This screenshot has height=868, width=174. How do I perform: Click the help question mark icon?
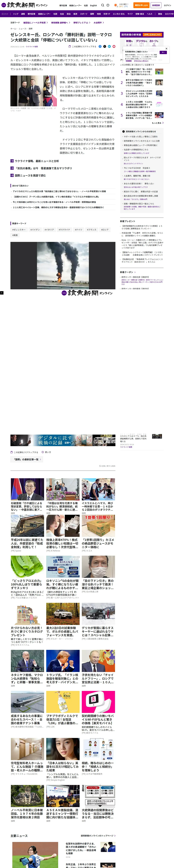(x=108, y=5)
